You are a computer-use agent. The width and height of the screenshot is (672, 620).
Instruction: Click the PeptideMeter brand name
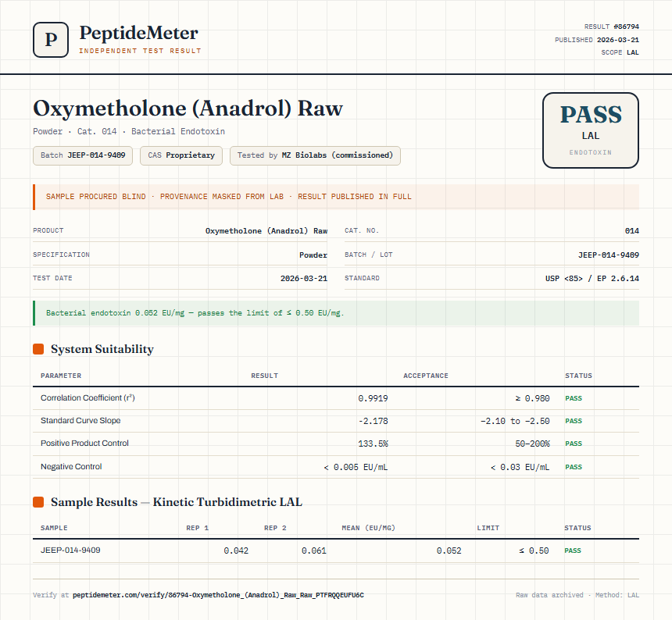pos(139,33)
